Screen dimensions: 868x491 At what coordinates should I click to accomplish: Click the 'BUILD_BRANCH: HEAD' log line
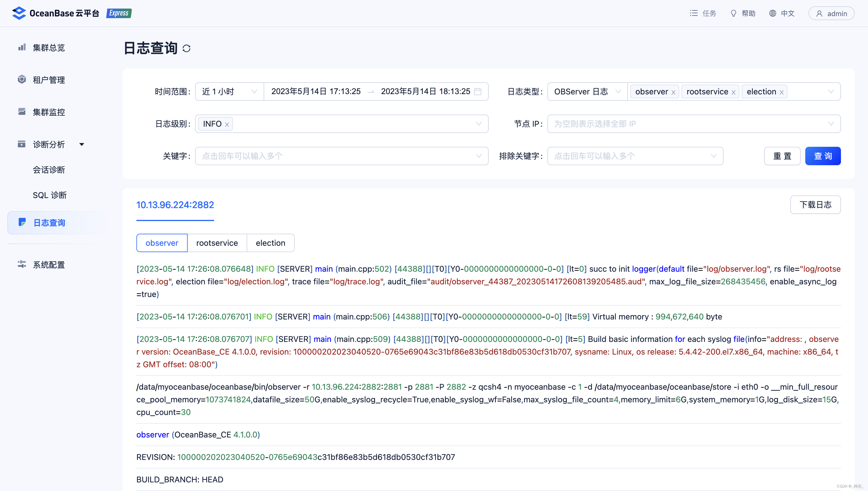[180, 479]
